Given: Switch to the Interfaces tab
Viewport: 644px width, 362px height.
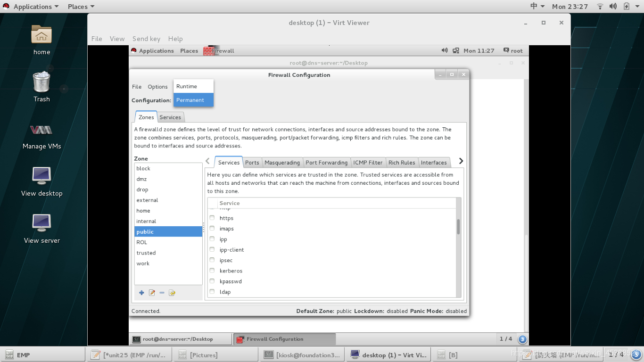Looking at the screenshot, I should tap(434, 163).
